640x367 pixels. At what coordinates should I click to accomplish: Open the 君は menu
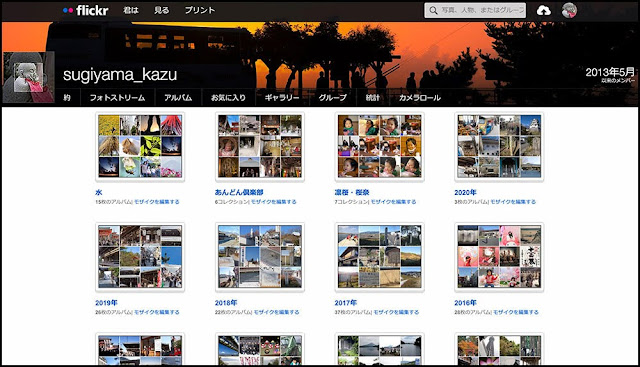131,11
